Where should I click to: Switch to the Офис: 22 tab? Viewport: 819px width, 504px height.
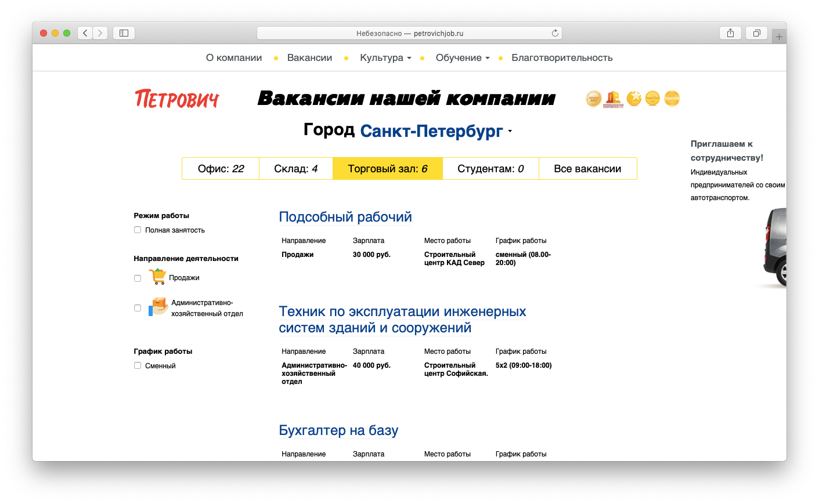click(221, 169)
